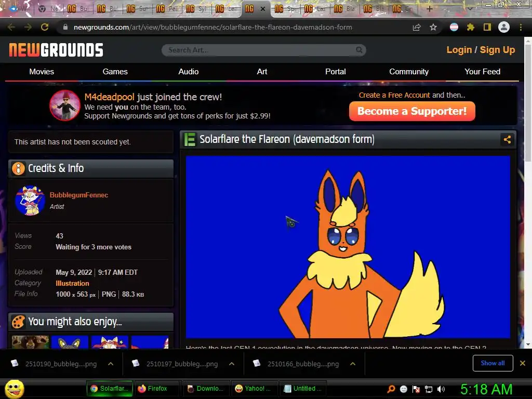
Task: Switch to Firefox taskbar button
Action: 157,389
